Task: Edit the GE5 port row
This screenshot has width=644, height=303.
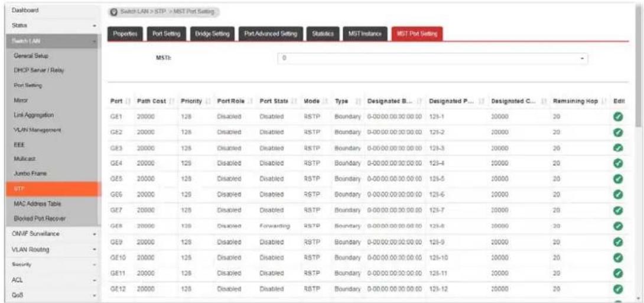Action: pyautogui.click(x=618, y=179)
